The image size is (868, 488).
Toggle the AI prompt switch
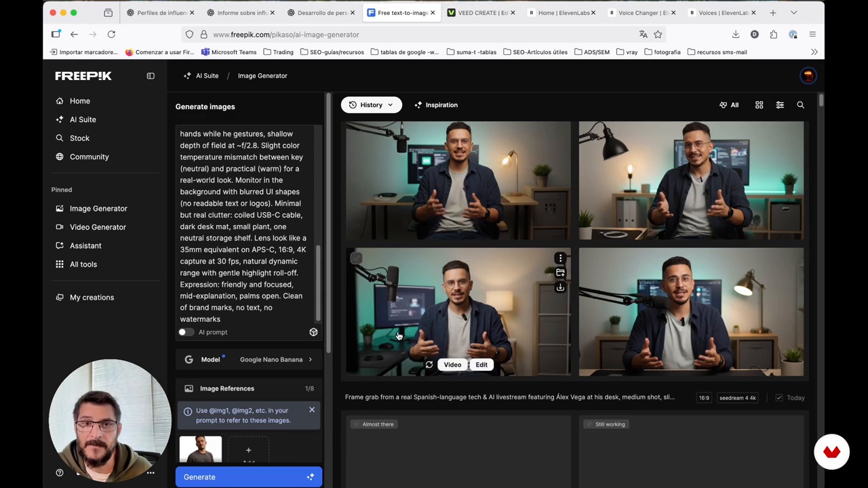click(x=185, y=332)
